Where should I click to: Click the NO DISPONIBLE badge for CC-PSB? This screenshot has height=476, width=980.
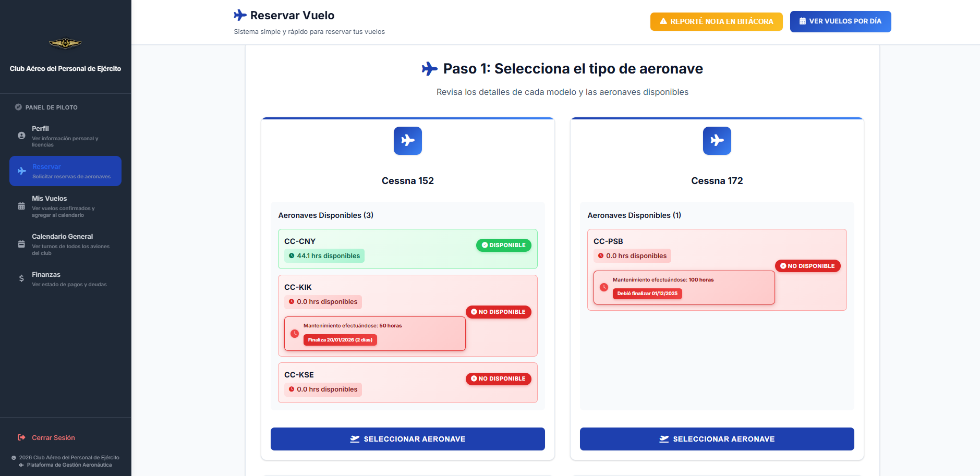[x=807, y=266]
